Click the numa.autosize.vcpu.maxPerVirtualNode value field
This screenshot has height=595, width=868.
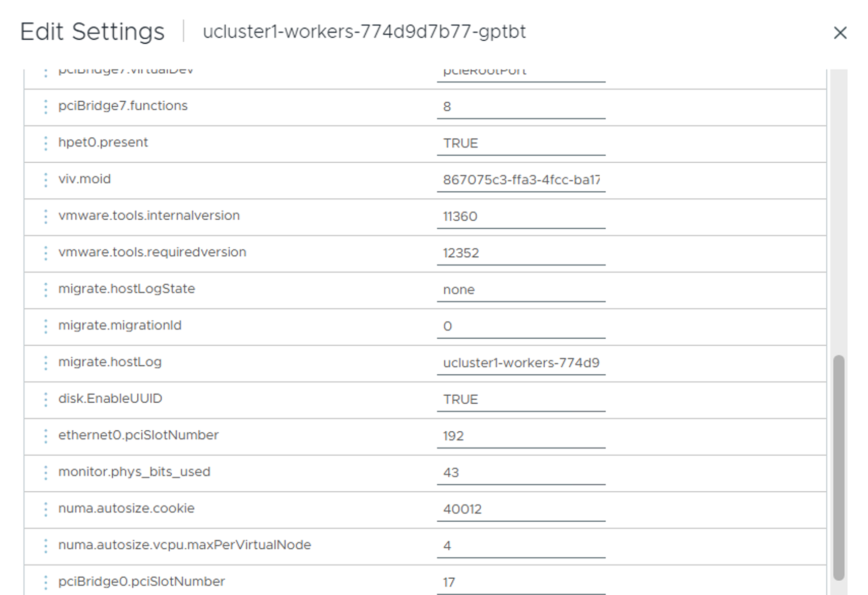coord(521,546)
